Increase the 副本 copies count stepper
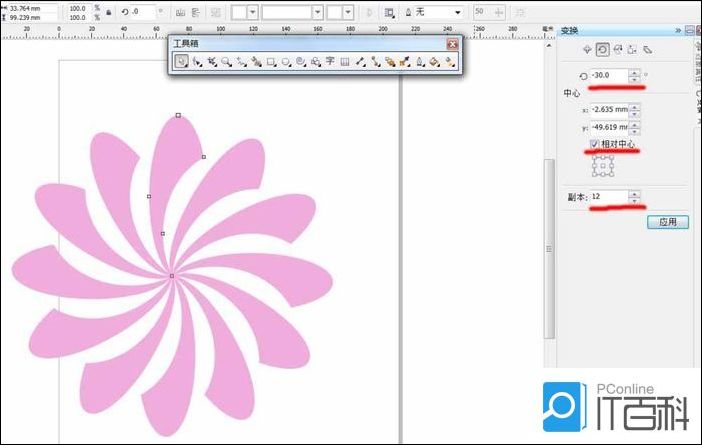This screenshot has height=445, width=702. coord(633,193)
